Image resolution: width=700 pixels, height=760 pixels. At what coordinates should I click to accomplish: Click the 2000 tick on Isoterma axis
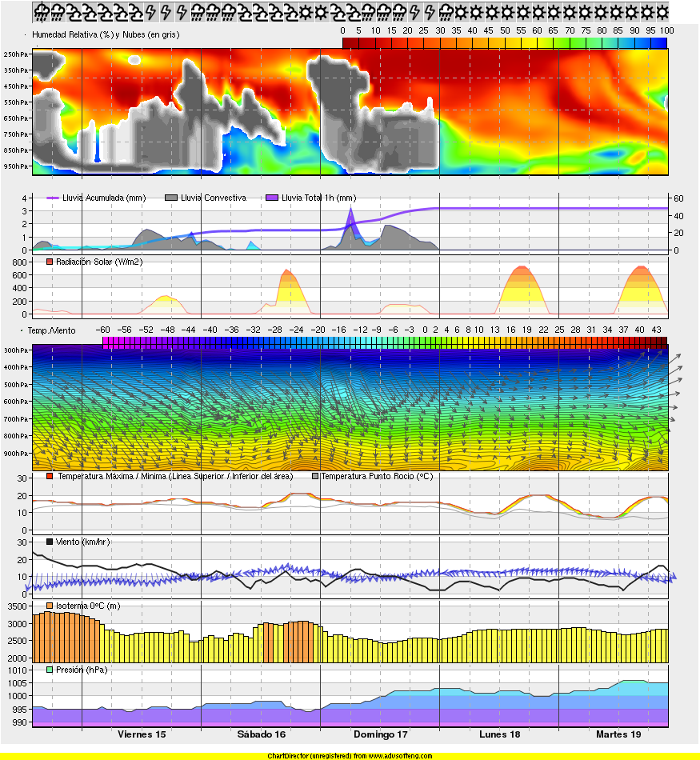point(18,658)
